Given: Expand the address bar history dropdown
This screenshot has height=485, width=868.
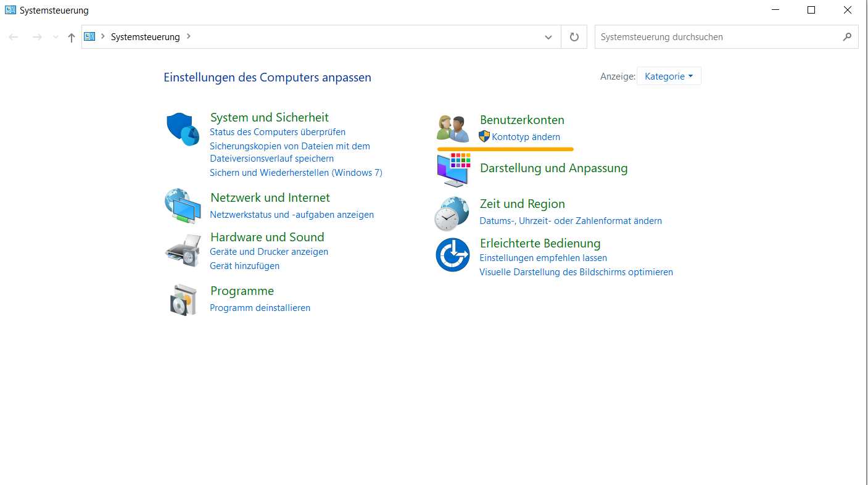Looking at the screenshot, I should point(548,37).
